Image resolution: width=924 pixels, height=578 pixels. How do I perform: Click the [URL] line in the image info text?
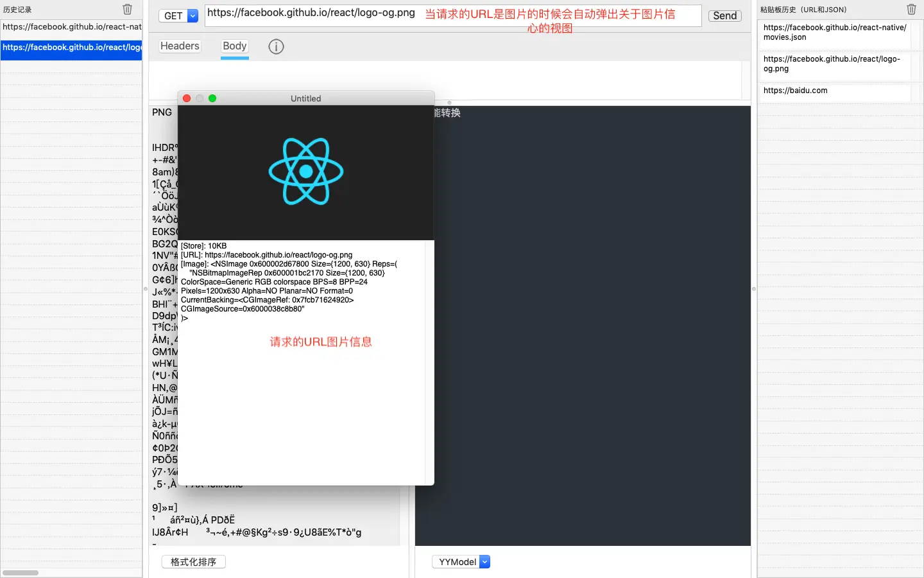pos(267,255)
